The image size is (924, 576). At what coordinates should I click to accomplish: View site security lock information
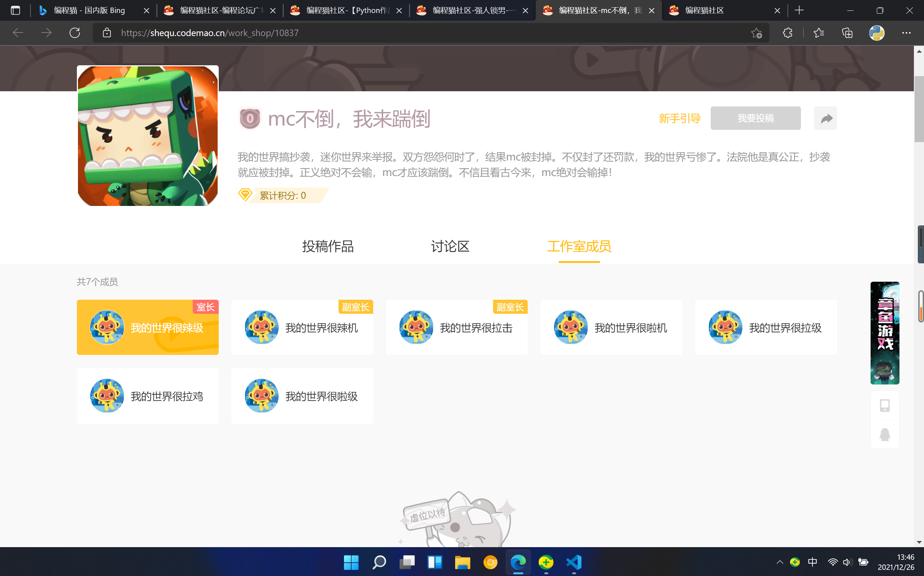(107, 33)
